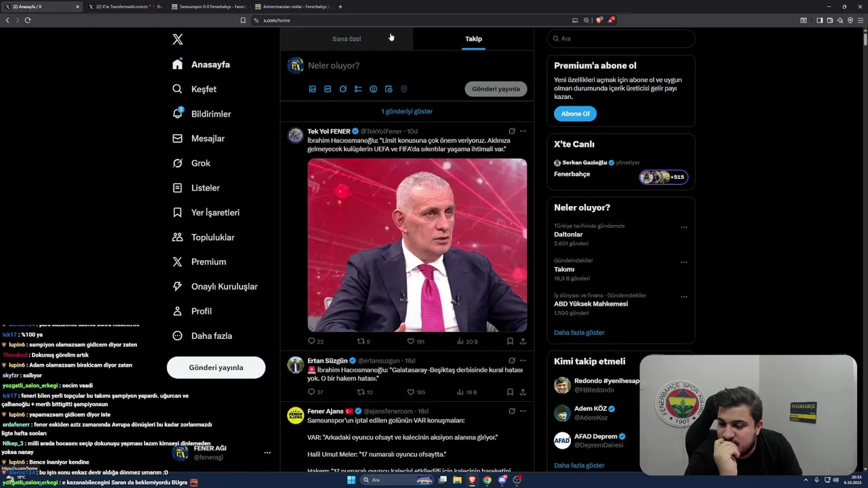The height and width of the screenshot is (488, 868).
Task: Repost Ertan Süzgün post
Action: click(365, 392)
